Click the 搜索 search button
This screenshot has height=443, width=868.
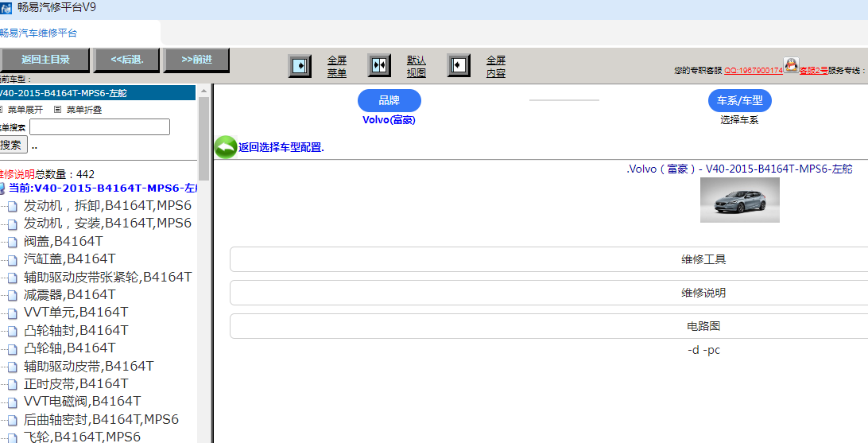tap(13, 145)
